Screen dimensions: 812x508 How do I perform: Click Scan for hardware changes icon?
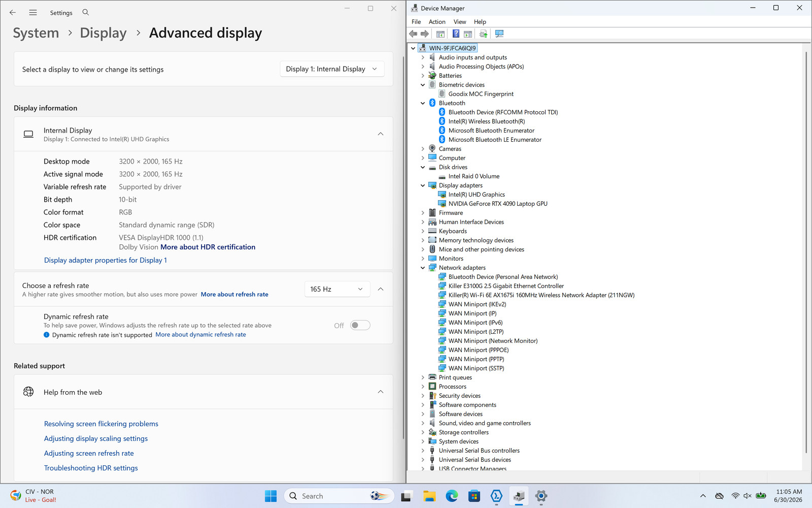499,34
